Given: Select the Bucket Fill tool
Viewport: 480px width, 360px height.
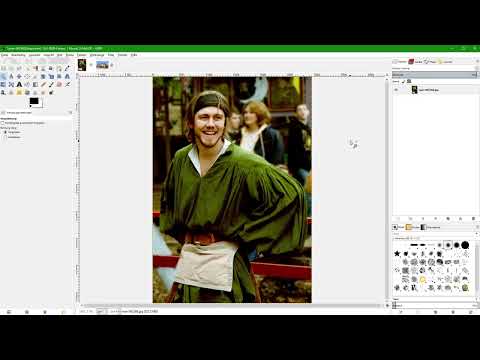Looking at the screenshot, I should [x=27, y=84].
